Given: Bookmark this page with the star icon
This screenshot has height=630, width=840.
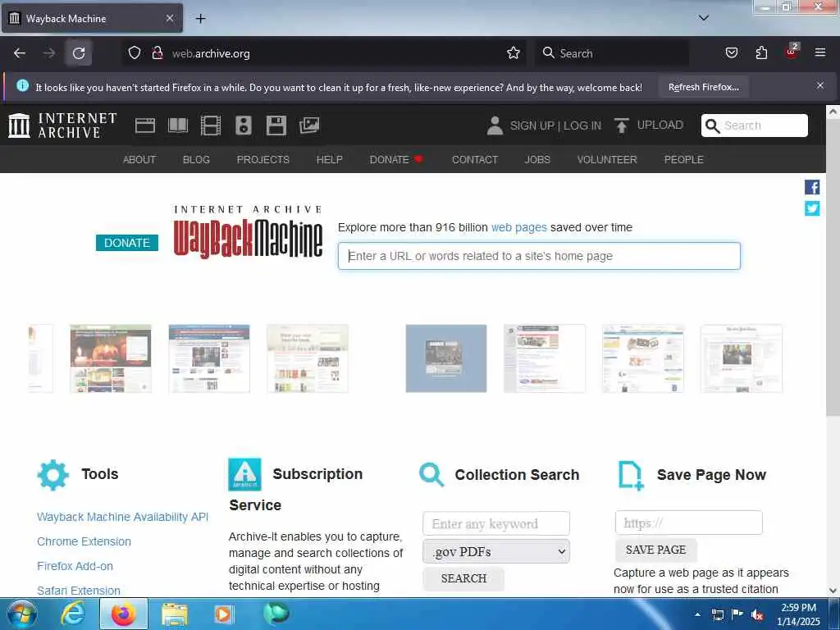Looking at the screenshot, I should pyautogui.click(x=514, y=53).
